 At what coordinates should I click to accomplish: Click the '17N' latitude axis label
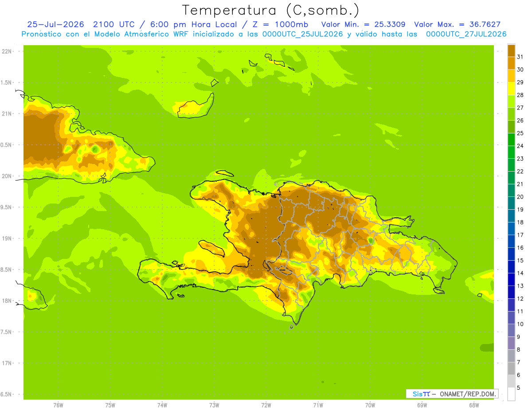[7, 363]
